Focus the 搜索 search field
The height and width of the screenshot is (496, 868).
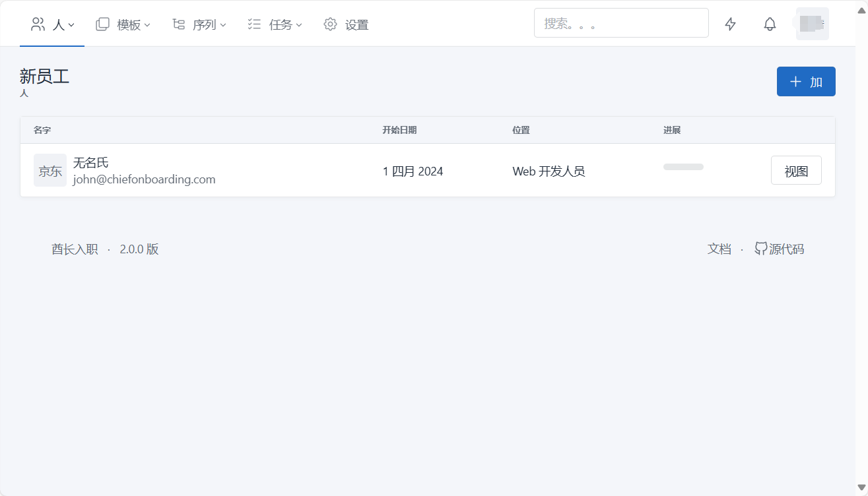click(620, 23)
